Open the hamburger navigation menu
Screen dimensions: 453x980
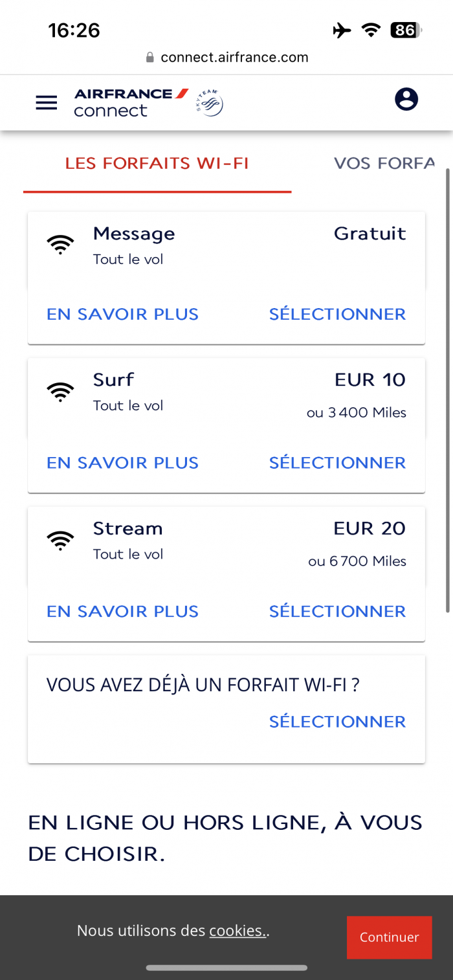click(x=47, y=102)
